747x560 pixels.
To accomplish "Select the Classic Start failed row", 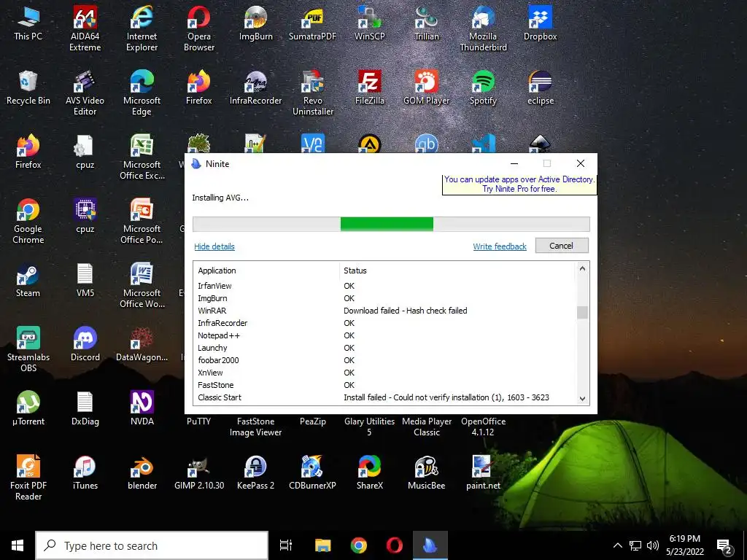I will tap(384, 397).
